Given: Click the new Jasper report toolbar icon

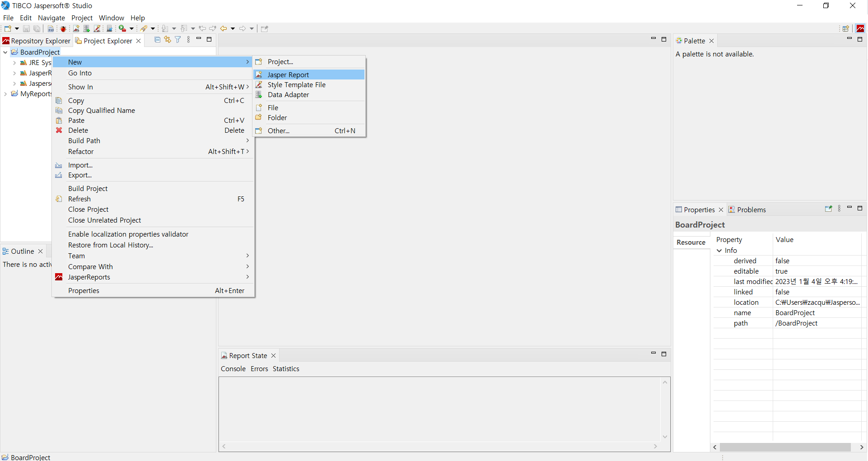Looking at the screenshot, I should click(76, 28).
